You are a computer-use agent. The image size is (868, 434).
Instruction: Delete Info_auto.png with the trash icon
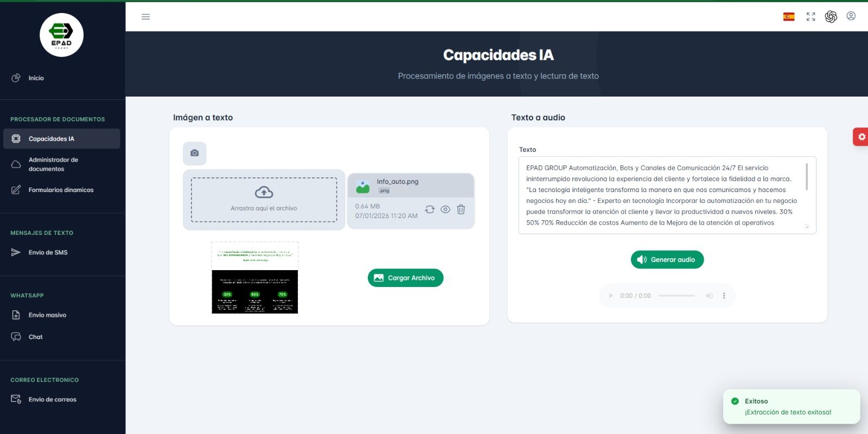(x=461, y=209)
